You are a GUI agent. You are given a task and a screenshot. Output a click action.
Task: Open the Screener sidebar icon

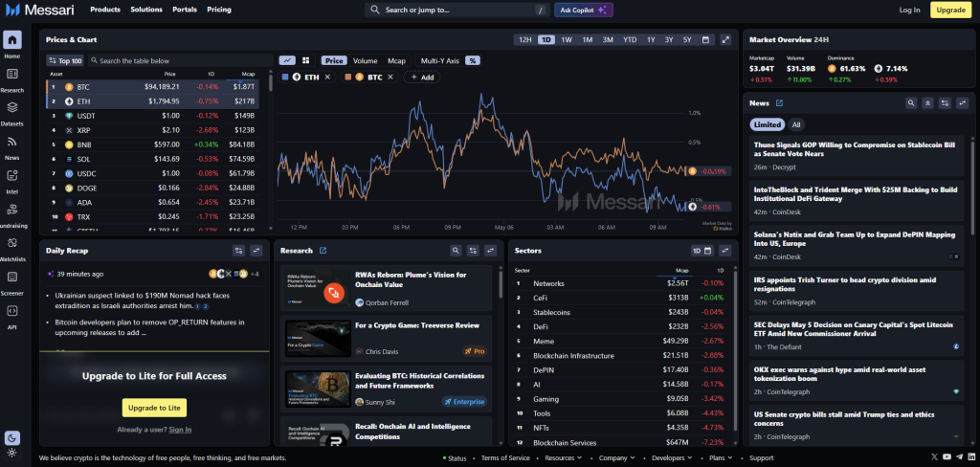[x=11, y=277]
